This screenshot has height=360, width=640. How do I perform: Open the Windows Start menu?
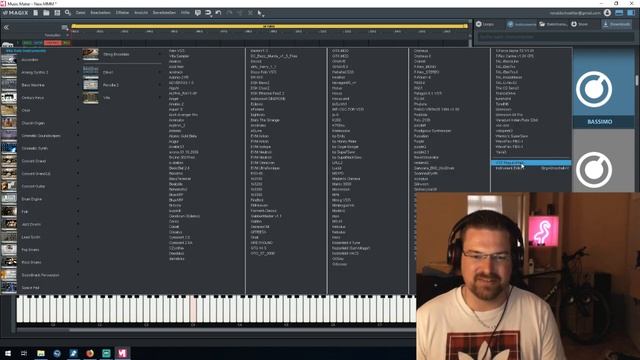[8, 353]
